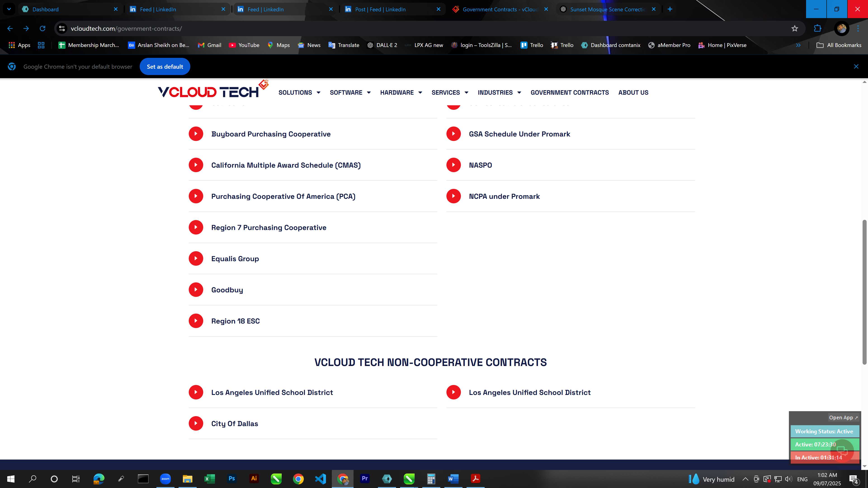This screenshot has width=868, height=488.
Task: Open the Gmail bookmark
Action: 209,45
